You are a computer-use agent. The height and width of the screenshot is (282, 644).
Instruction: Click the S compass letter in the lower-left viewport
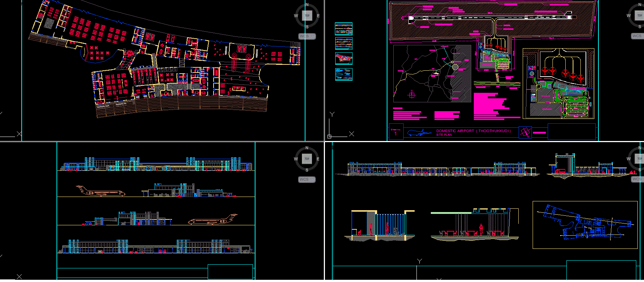point(307,170)
